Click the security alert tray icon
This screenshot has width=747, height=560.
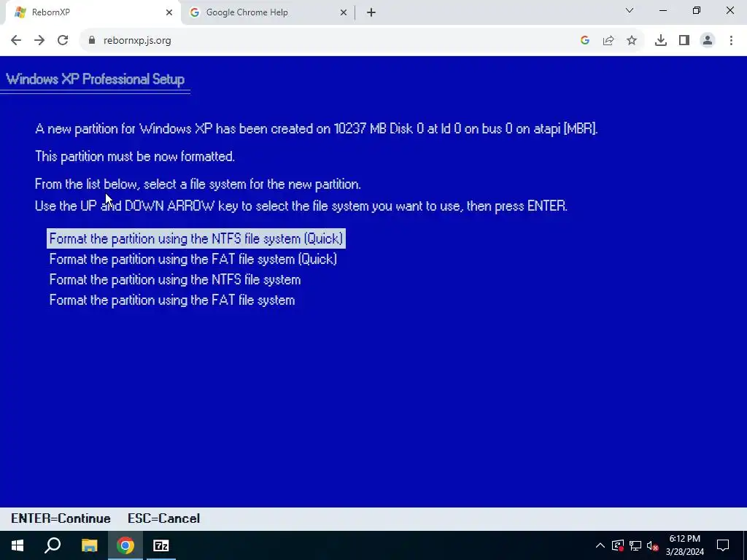click(x=618, y=545)
